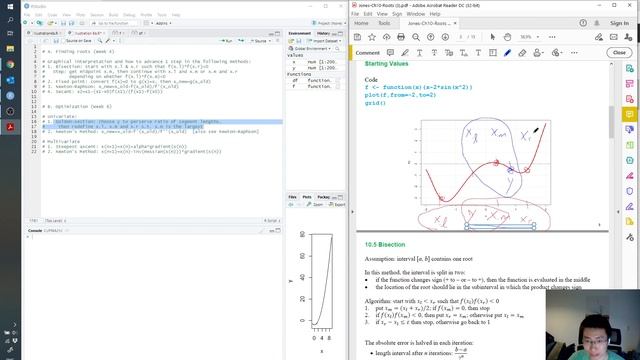Select the Eraser tool in Comment toolbar

[x=522, y=53]
